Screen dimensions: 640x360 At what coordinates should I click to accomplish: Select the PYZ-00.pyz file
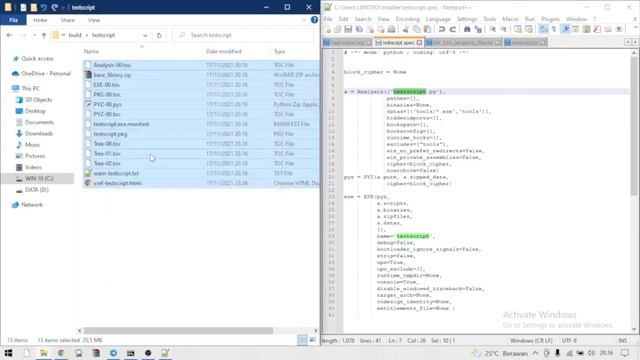point(107,104)
